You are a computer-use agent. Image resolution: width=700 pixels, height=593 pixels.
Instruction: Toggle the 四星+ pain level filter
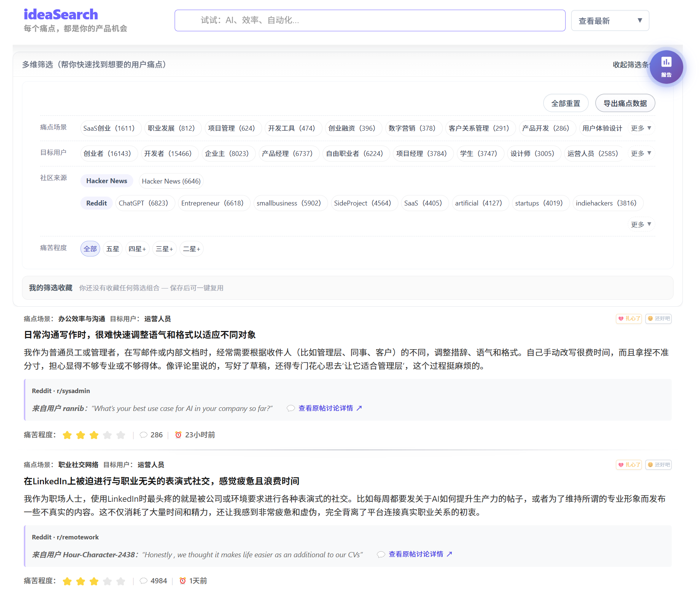click(137, 249)
